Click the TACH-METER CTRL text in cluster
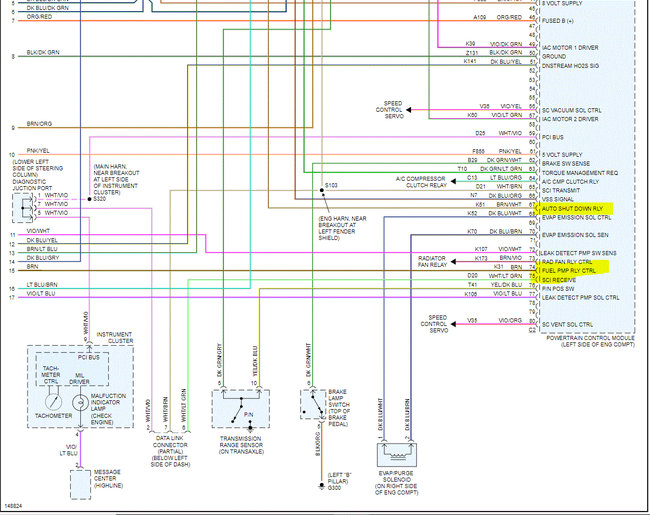This screenshot has height=515, width=650. [x=51, y=375]
